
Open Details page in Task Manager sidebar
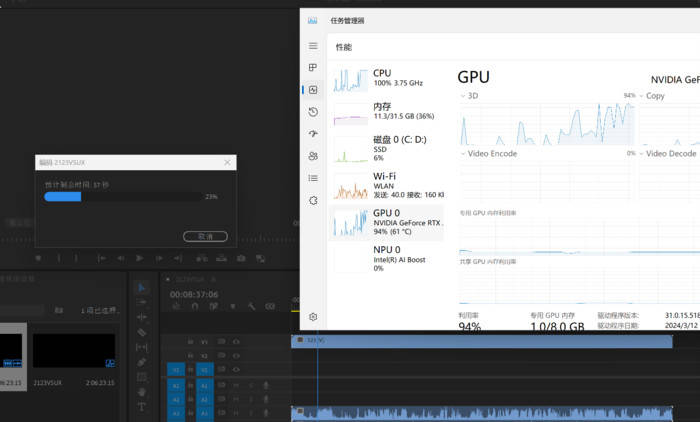click(313, 178)
